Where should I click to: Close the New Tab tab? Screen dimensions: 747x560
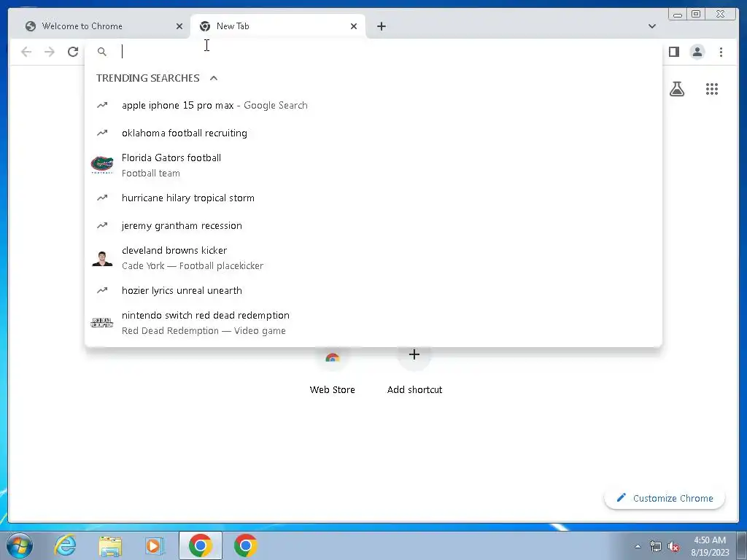354,26
